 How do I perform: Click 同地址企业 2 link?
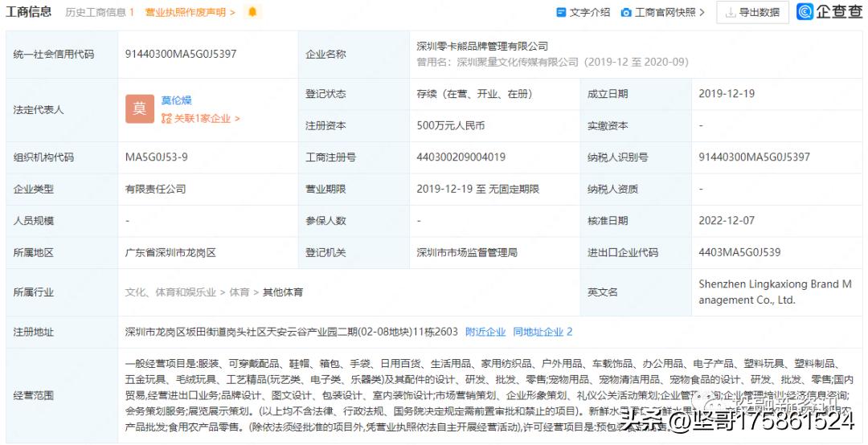tap(542, 332)
